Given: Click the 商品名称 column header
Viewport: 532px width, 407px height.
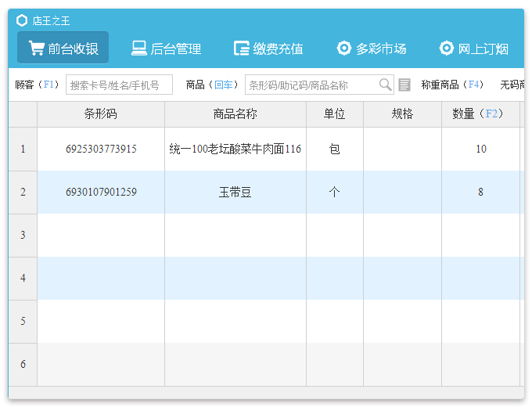Looking at the screenshot, I should click(x=235, y=114).
